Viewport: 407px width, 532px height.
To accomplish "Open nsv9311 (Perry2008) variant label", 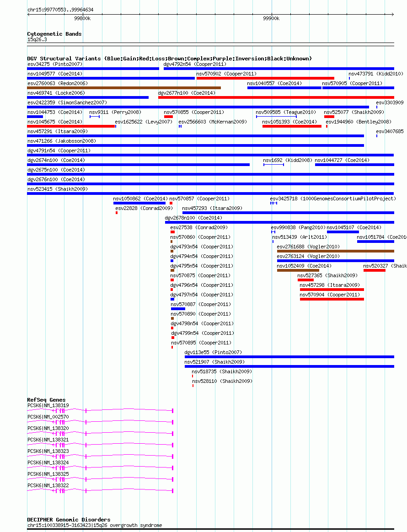I will (115, 112).
